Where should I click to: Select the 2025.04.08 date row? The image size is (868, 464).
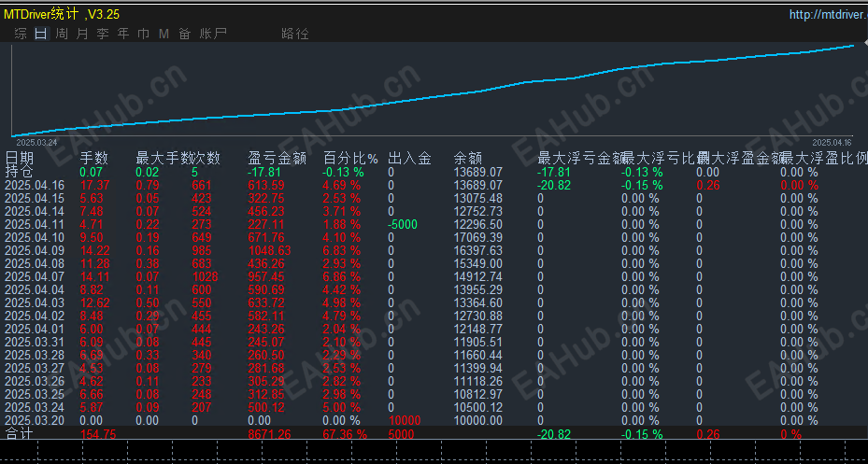[x=35, y=264]
